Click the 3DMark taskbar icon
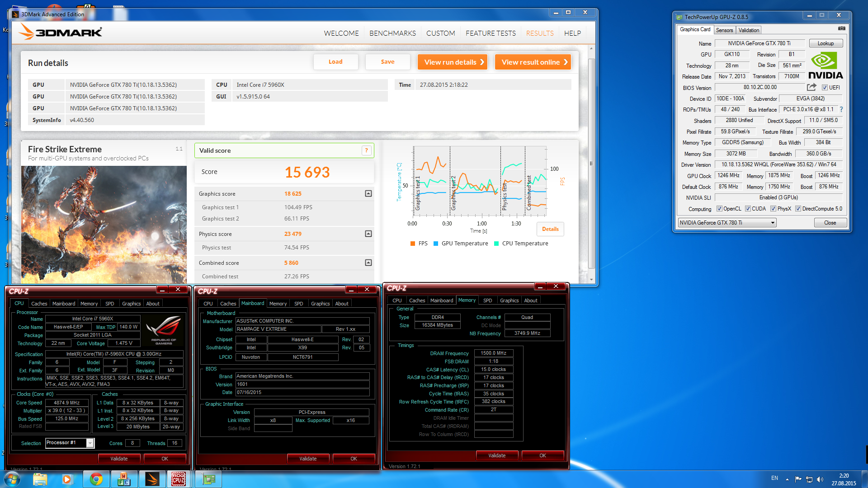Viewport: 868px width, 488px height. tap(152, 479)
